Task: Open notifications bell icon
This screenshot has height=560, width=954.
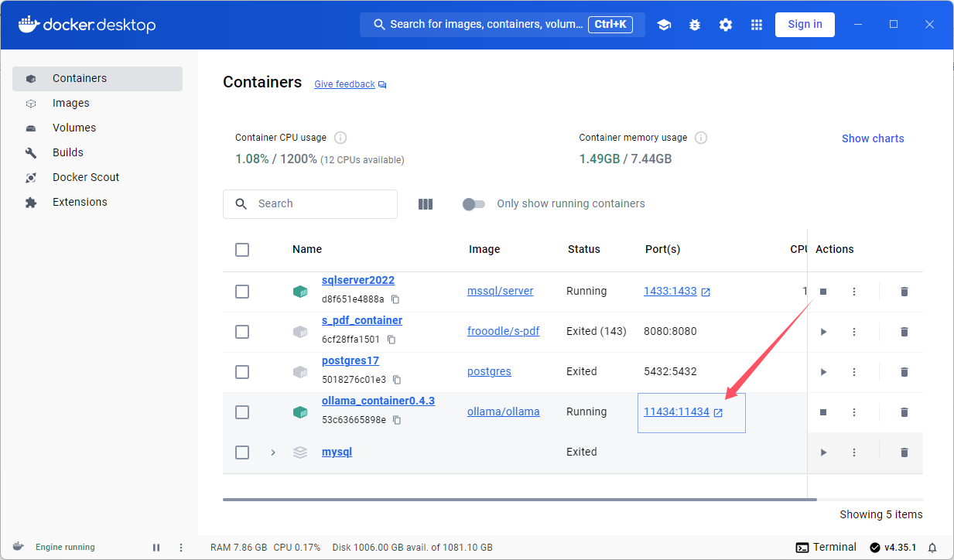Action: (x=932, y=548)
